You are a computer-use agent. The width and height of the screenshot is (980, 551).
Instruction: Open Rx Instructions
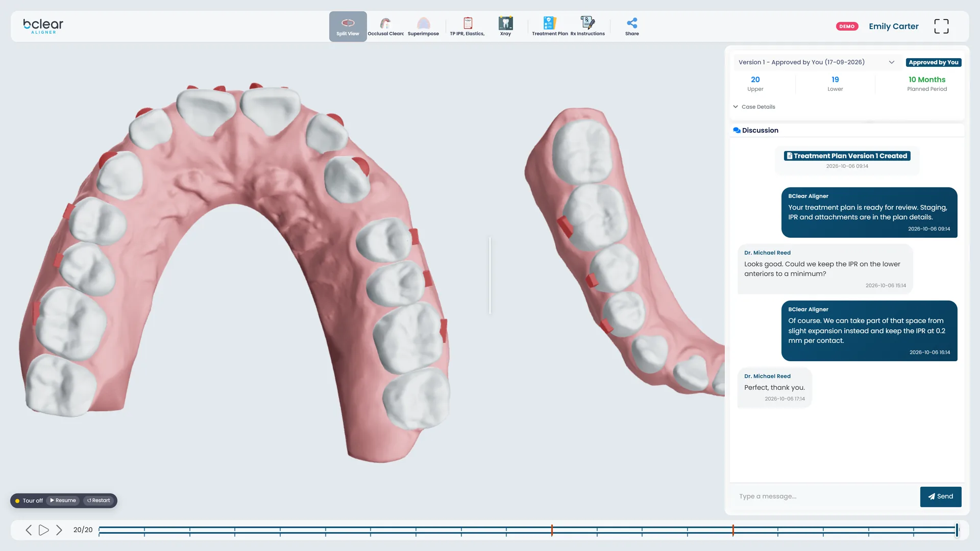[x=587, y=27]
